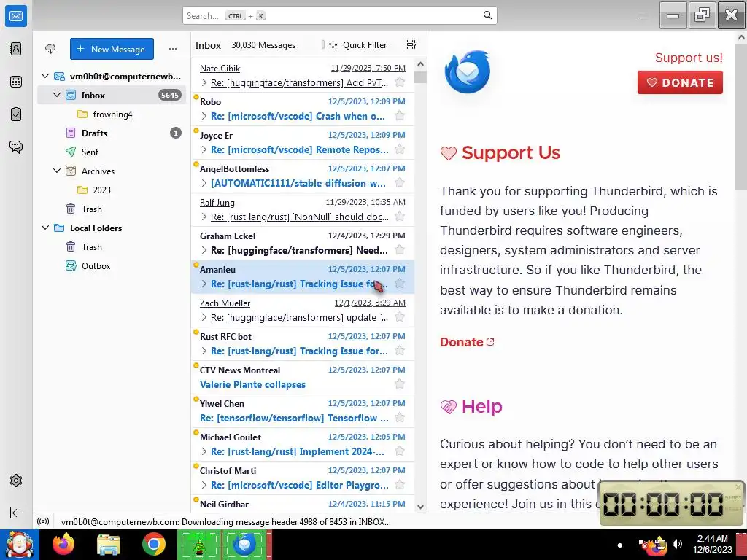Follow the Donate link under Support Us
Screen dimensions: 747x560
pos(466,342)
